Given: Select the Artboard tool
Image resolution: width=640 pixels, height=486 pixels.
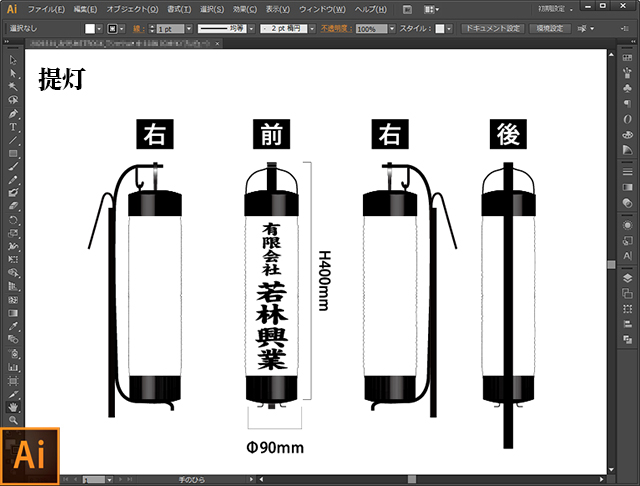Looking at the screenshot, I should (13, 381).
